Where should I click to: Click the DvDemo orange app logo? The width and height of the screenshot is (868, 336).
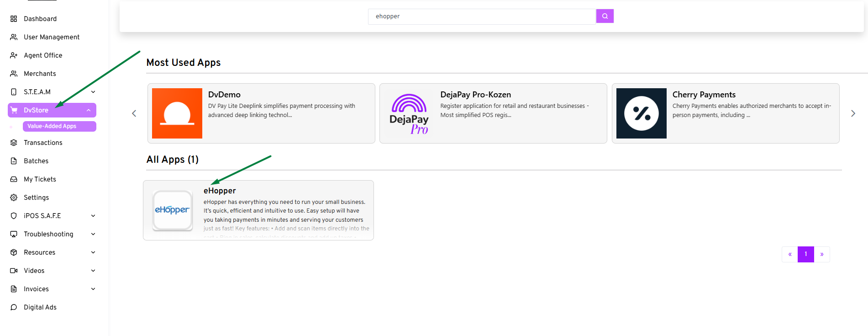coord(177,113)
